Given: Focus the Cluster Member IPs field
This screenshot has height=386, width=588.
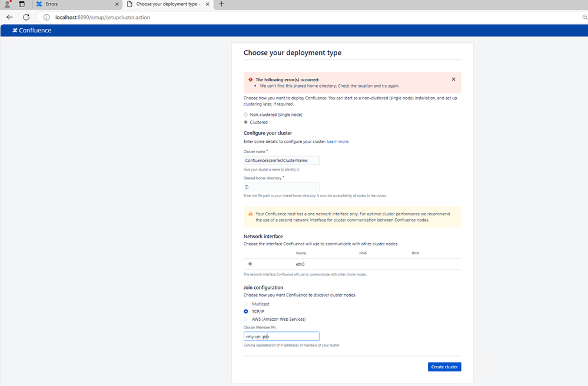Looking at the screenshot, I should point(281,336).
